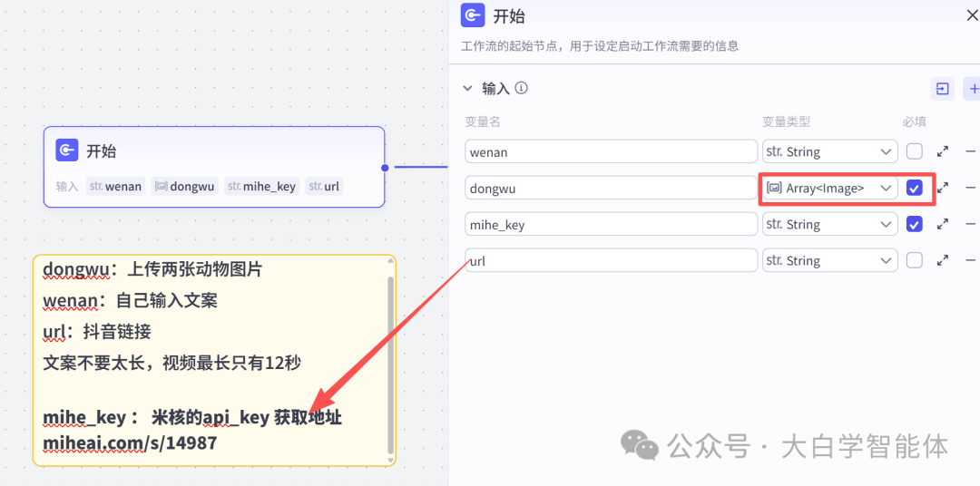Viewport: 980px width, 486px height.
Task: Edit the dongwu variable name field
Action: pyautogui.click(x=612, y=188)
